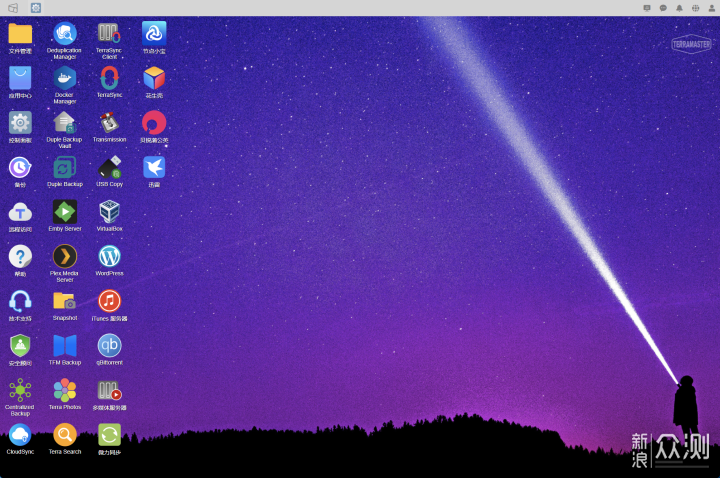The height and width of the screenshot is (478, 720).
Task: Open the yellow 文件管理 file manager folder
Action: pyautogui.click(x=20, y=34)
